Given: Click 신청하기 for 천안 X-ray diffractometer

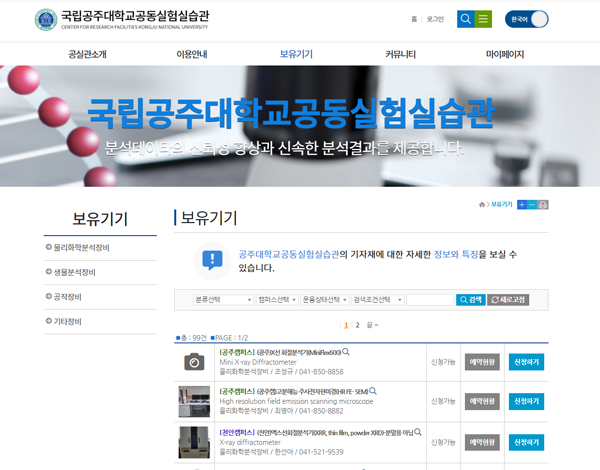Looking at the screenshot, I should pyautogui.click(x=526, y=442).
